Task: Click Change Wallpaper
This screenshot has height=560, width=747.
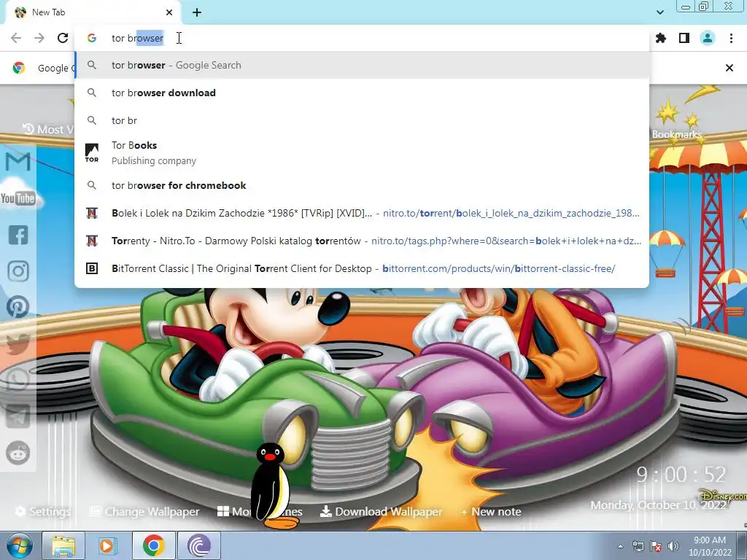Action: (144, 511)
